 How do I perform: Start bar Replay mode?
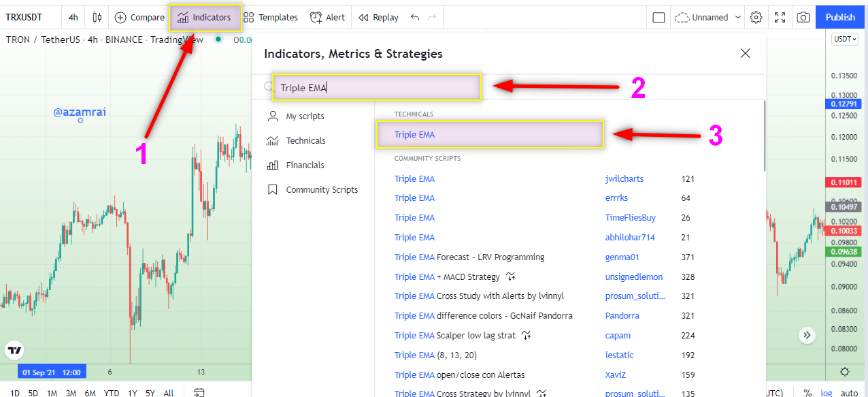pos(378,17)
